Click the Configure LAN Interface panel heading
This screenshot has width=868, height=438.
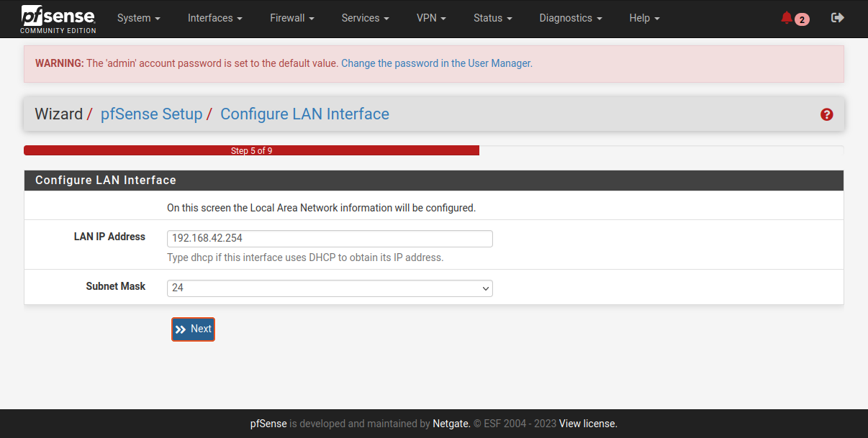pyautogui.click(x=106, y=180)
